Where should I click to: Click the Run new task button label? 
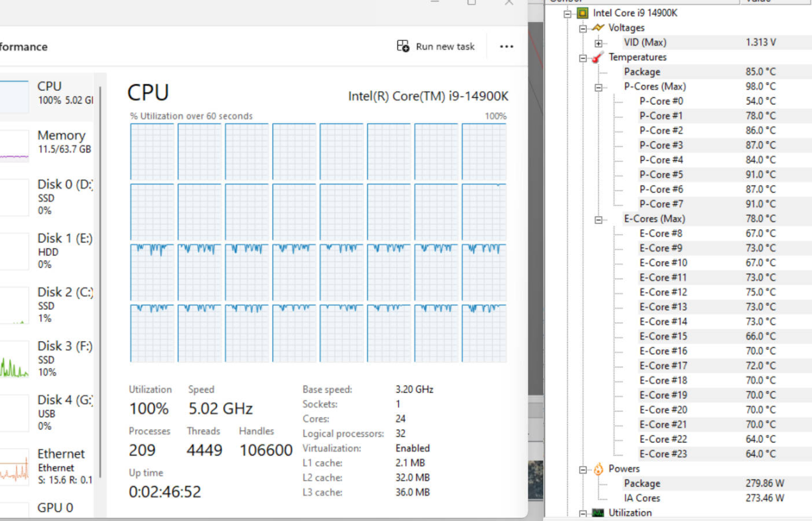pos(445,46)
